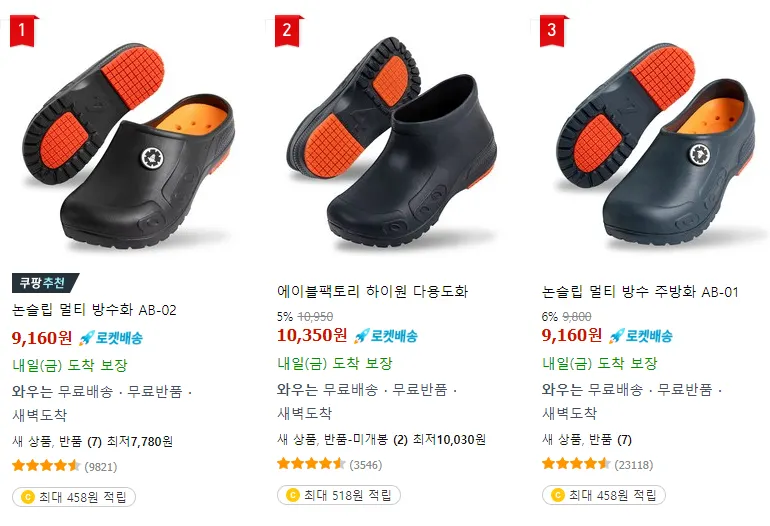Open the black ankle boot product image
770x526 pixels.
coord(392,142)
